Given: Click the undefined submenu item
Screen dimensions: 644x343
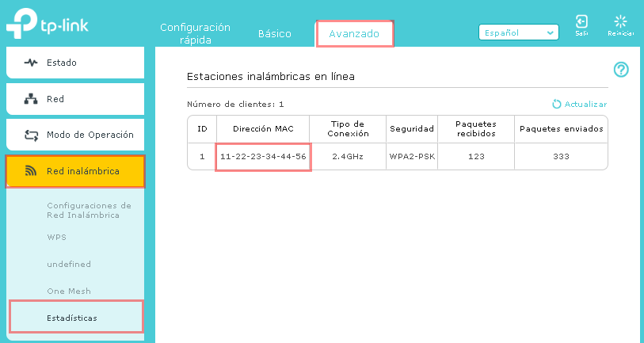Looking at the screenshot, I should (69, 264).
